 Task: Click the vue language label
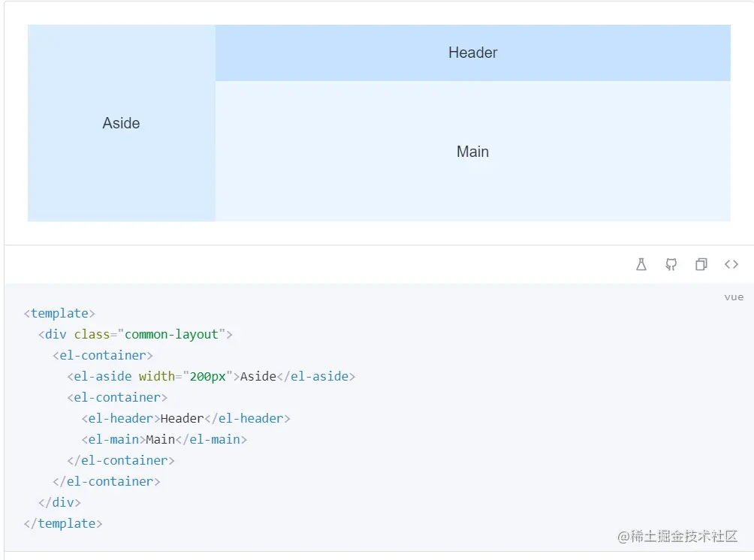(x=734, y=297)
